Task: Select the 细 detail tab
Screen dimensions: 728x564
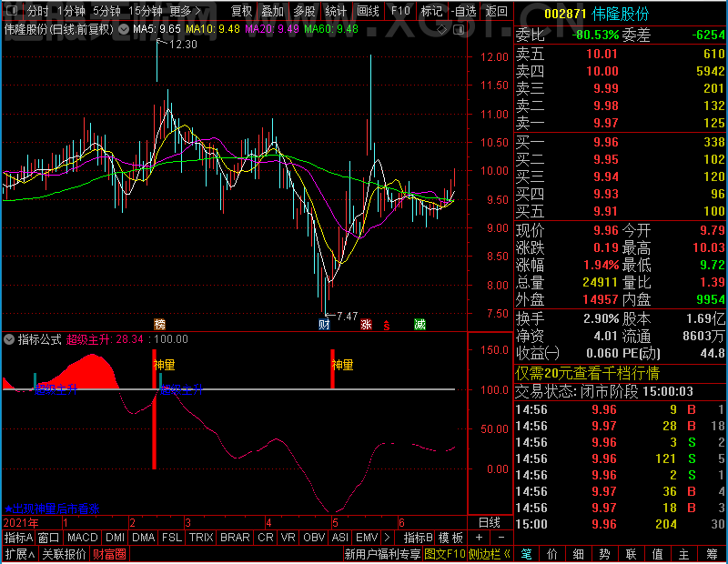Action: pyautogui.click(x=579, y=554)
